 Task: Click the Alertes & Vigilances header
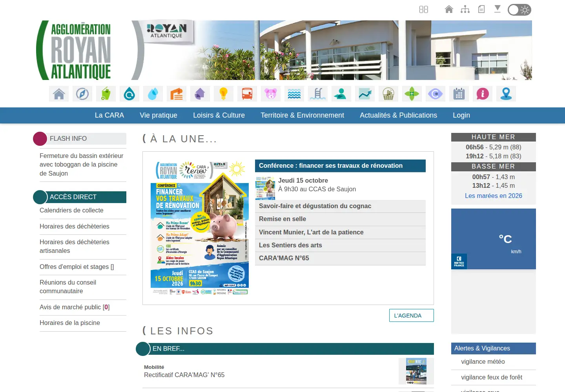coord(494,348)
